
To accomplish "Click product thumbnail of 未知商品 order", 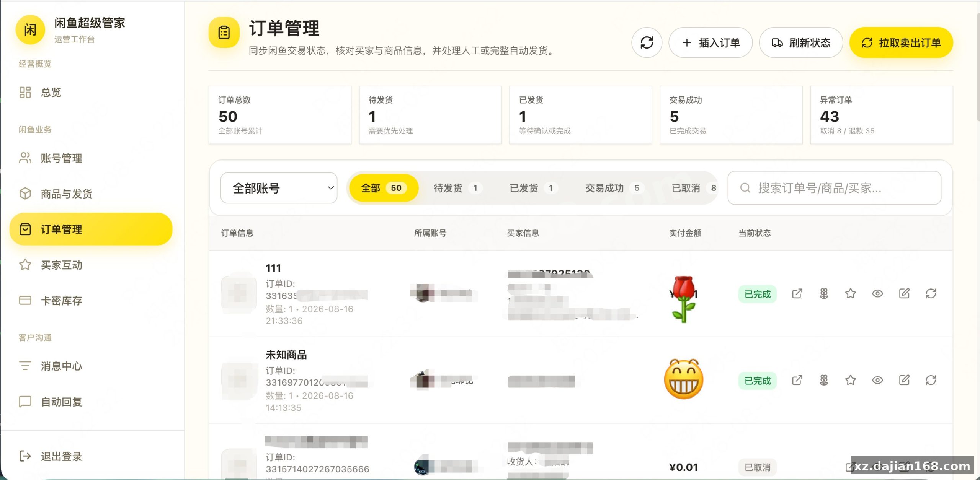I will (239, 381).
